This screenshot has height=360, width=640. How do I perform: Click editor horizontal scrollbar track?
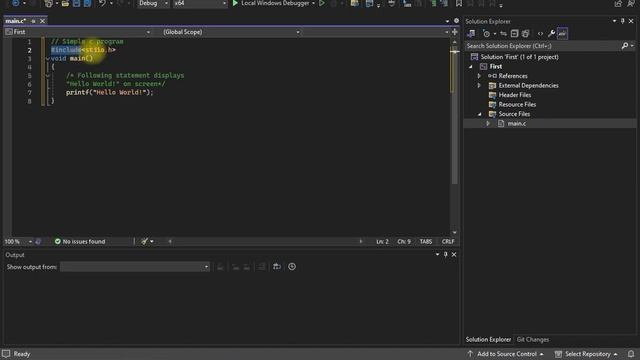[x=265, y=241]
